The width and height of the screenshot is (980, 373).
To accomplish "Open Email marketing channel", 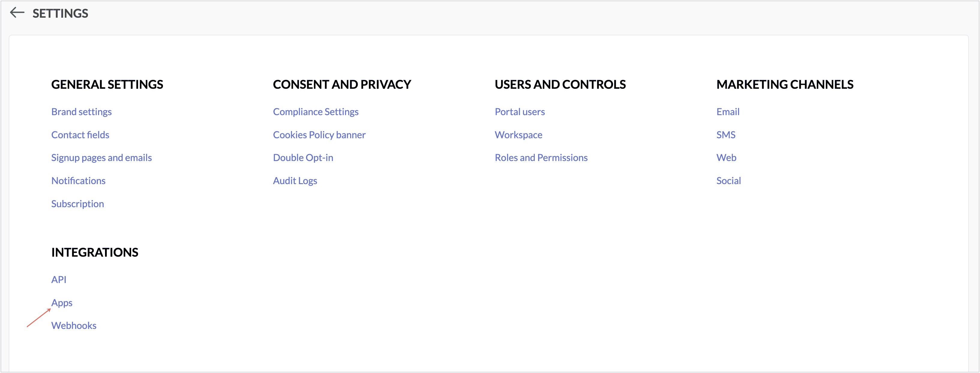I will point(728,112).
